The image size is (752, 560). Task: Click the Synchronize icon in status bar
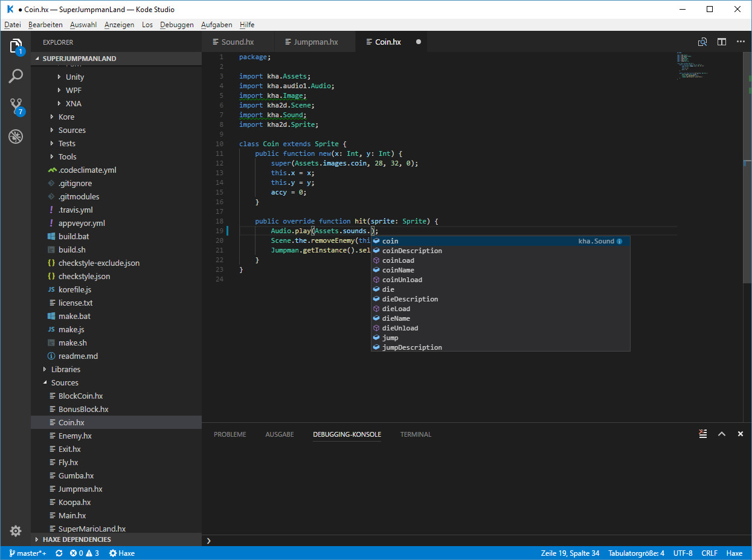pyautogui.click(x=58, y=553)
